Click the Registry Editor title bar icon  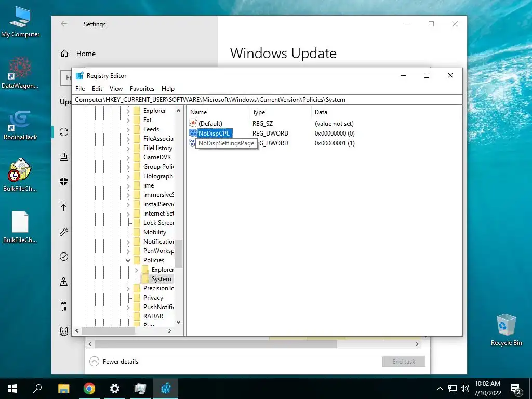[79, 76]
